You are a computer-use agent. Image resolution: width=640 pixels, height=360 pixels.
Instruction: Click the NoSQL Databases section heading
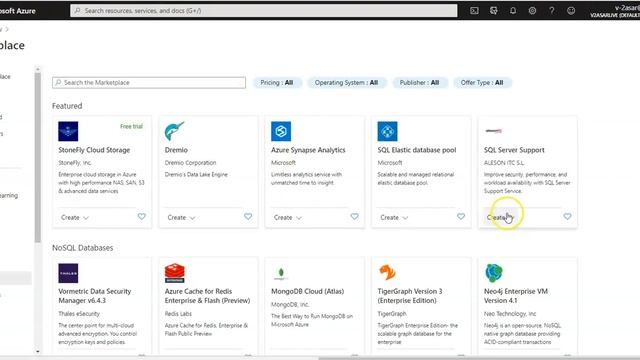pos(82,248)
